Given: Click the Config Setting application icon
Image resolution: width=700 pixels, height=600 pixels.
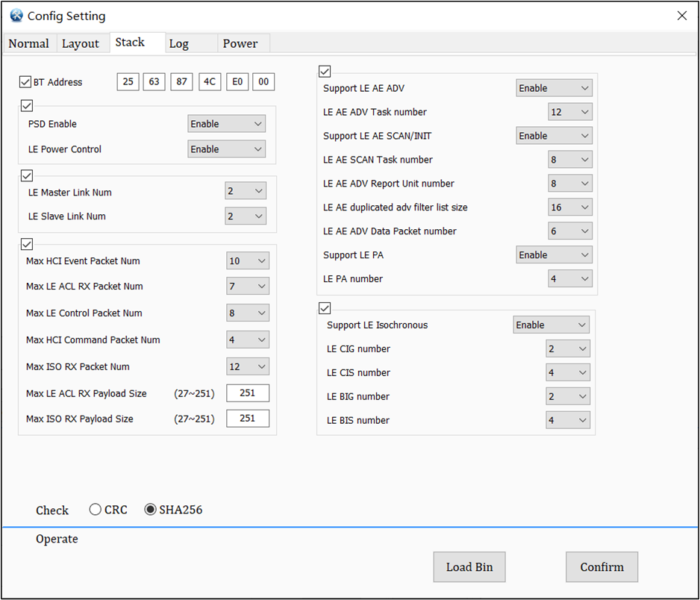Looking at the screenshot, I should [x=16, y=15].
